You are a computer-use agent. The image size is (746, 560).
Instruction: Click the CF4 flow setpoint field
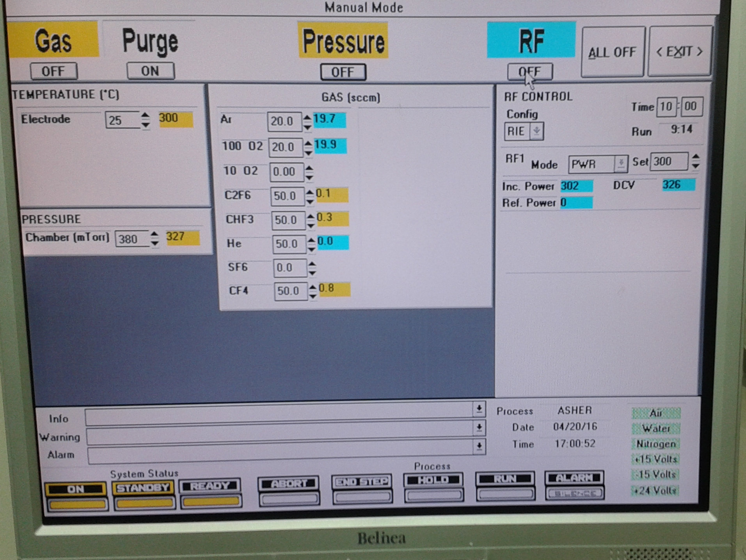290,291
